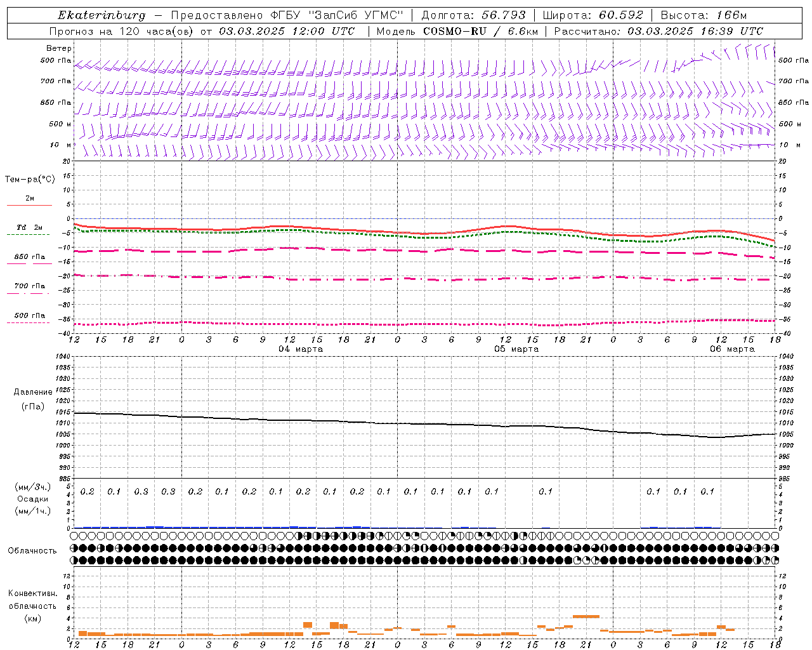This screenshot has height=650, width=812.
Task: Click the Ekaterinburg station title
Action: [x=101, y=15]
